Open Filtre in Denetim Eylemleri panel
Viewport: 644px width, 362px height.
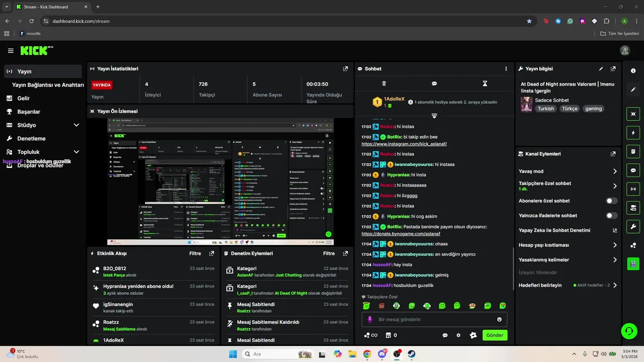pyautogui.click(x=329, y=253)
